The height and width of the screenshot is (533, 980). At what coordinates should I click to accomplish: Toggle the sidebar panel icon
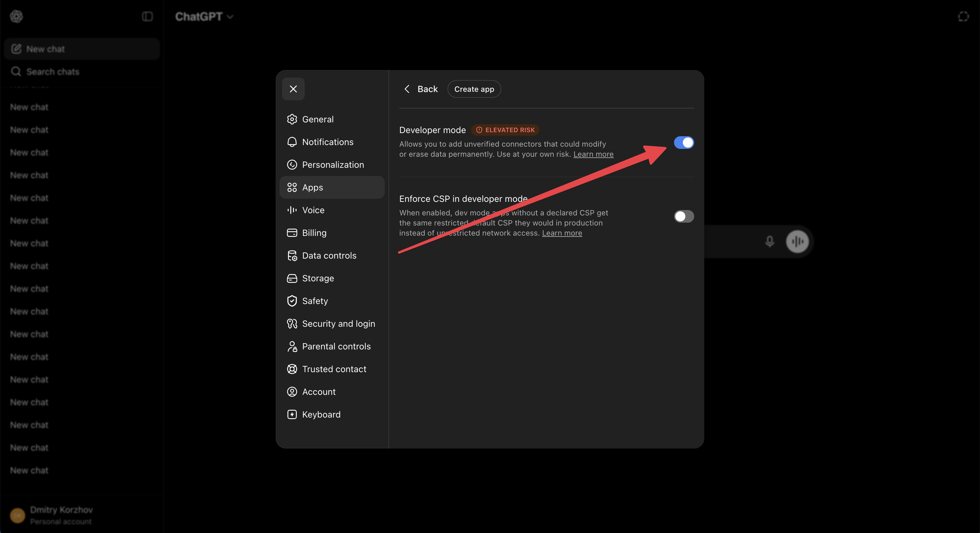coord(147,16)
